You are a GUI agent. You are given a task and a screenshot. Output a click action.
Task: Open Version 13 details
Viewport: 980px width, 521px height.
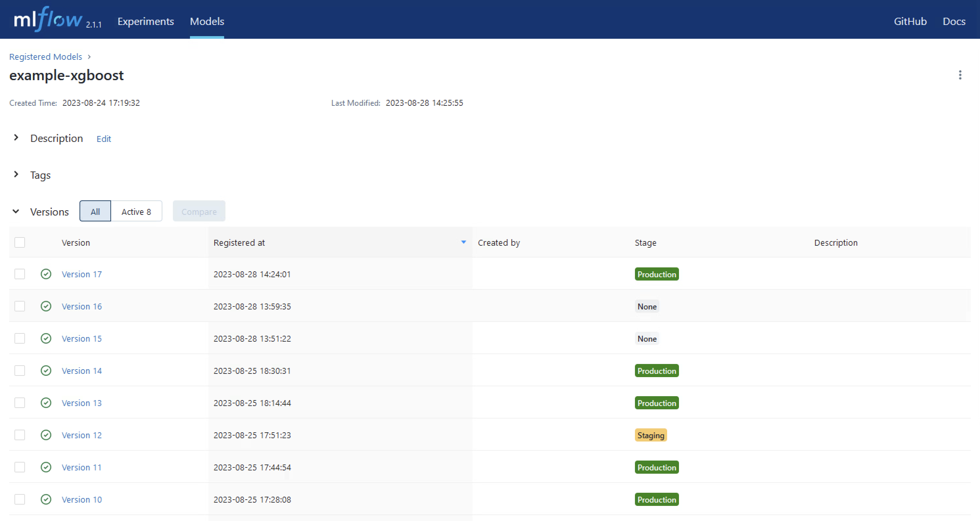tap(82, 403)
